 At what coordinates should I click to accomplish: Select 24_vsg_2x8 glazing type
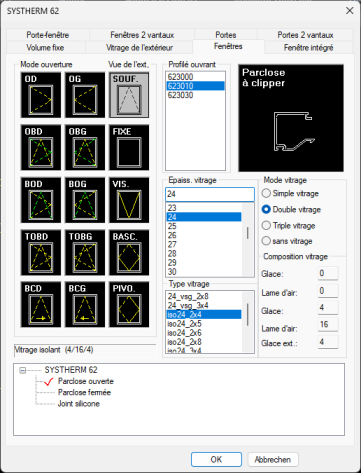pos(204,296)
